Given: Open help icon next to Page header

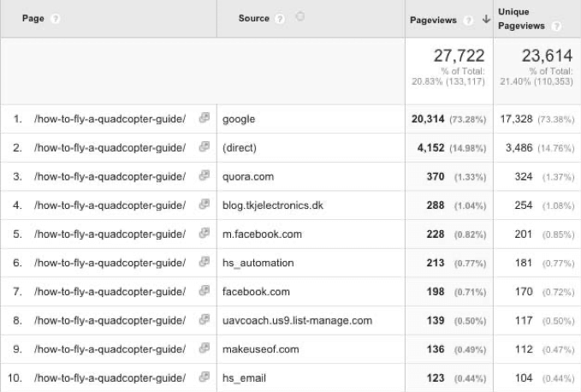Looking at the screenshot, I should (56, 19).
